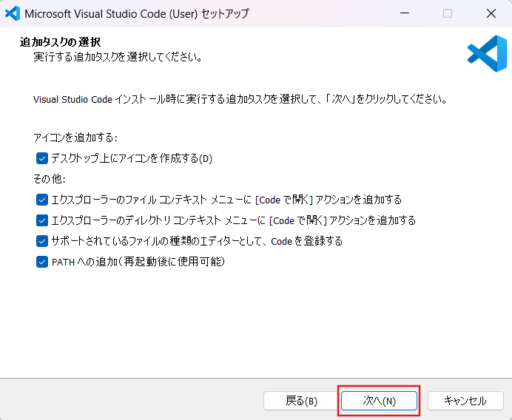
Task: Click the その他: group label
Action: click(x=50, y=179)
